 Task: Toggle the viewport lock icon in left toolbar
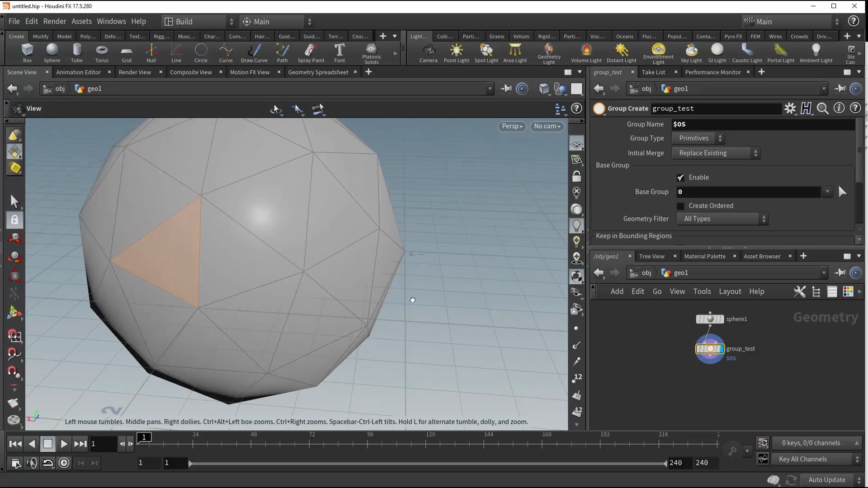(x=14, y=220)
